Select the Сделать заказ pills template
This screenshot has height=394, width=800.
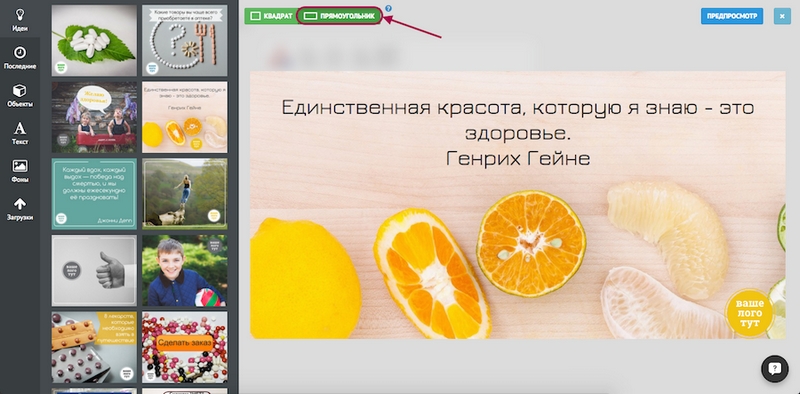[x=185, y=347]
